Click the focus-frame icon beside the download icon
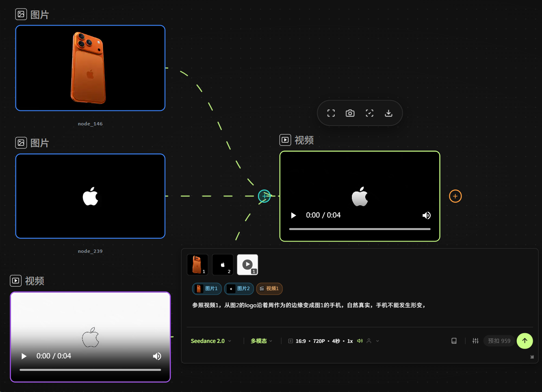 click(369, 113)
